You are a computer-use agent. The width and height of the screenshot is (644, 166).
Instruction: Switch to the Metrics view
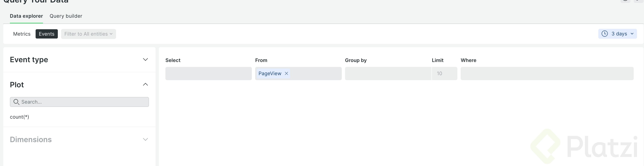click(22, 34)
